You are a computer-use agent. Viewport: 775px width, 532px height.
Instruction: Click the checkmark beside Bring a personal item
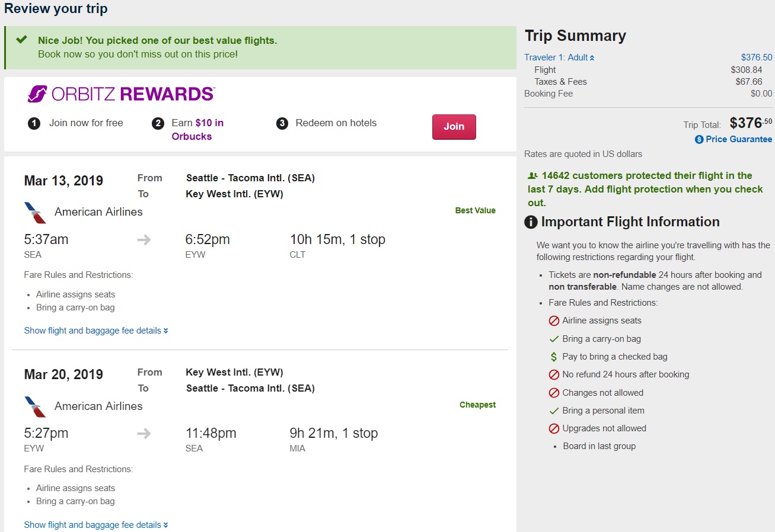click(554, 411)
